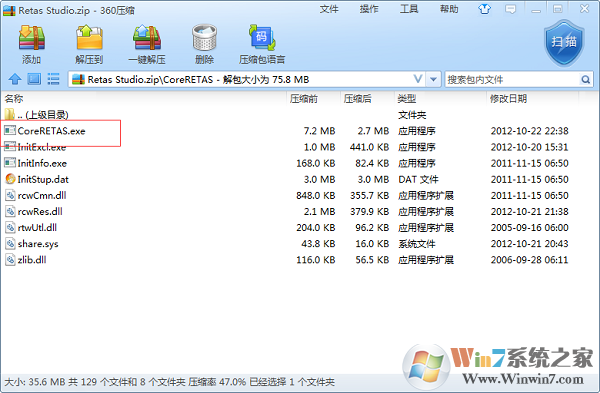The width and height of the screenshot is (600, 393).
Task: Click the 系统文件 type cell of share.sys
Action: click(417, 243)
